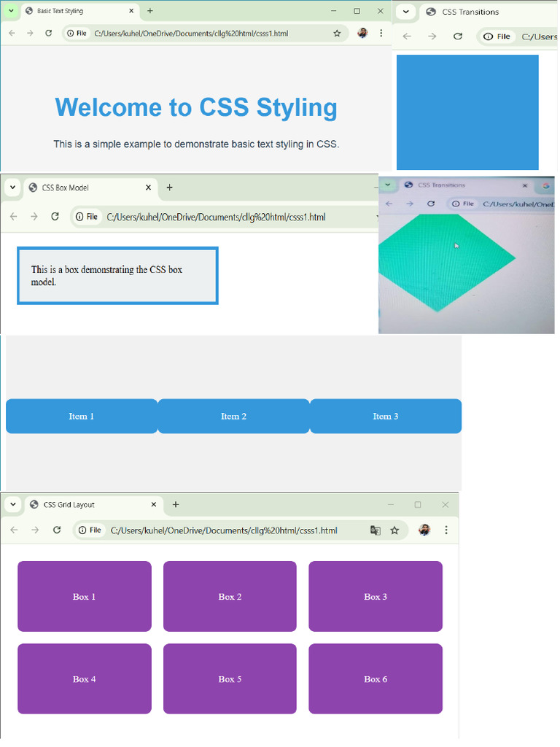
Task: Click the simple example paragraph text
Action: tap(196, 144)
